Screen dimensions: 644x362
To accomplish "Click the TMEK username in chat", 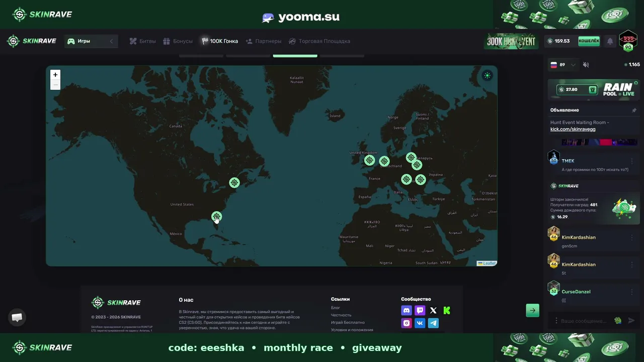I will point(568,161).
